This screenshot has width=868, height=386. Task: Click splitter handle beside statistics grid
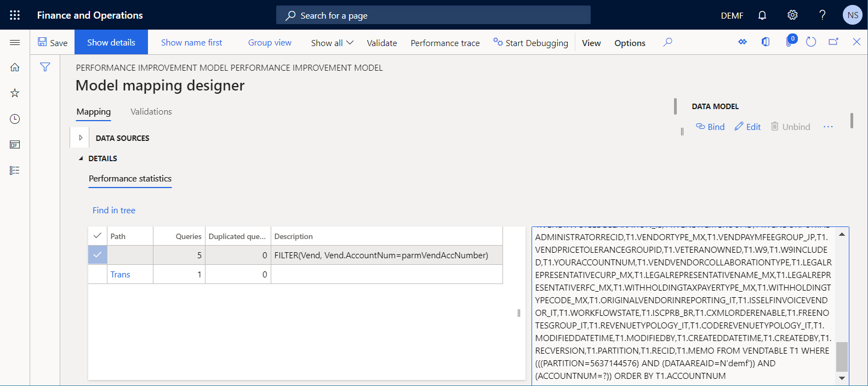(519, 313)
